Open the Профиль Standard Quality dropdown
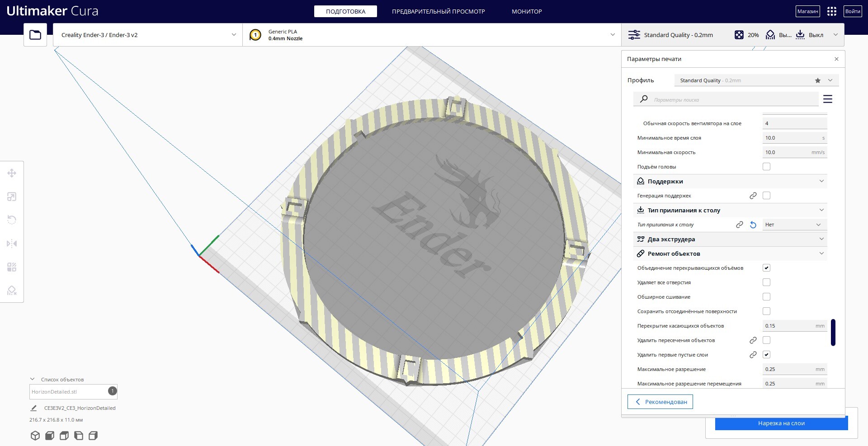The image size is (868, 446). 756,80
